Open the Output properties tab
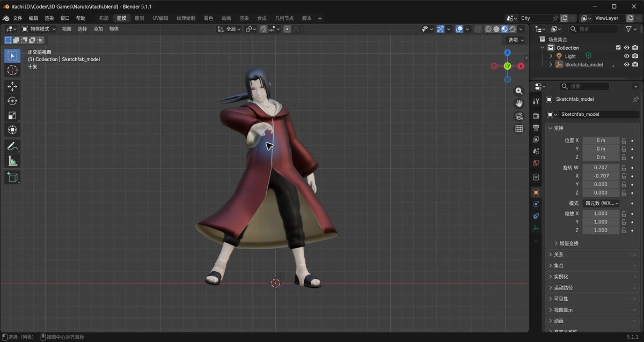644x342 pixels. tap(536, 128)
